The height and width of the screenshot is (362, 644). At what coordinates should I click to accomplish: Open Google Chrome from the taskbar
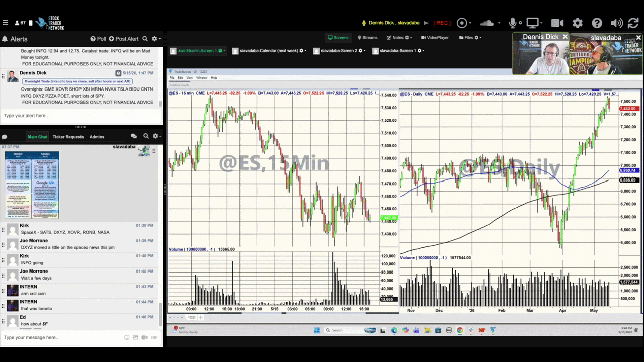click(460, 330)
